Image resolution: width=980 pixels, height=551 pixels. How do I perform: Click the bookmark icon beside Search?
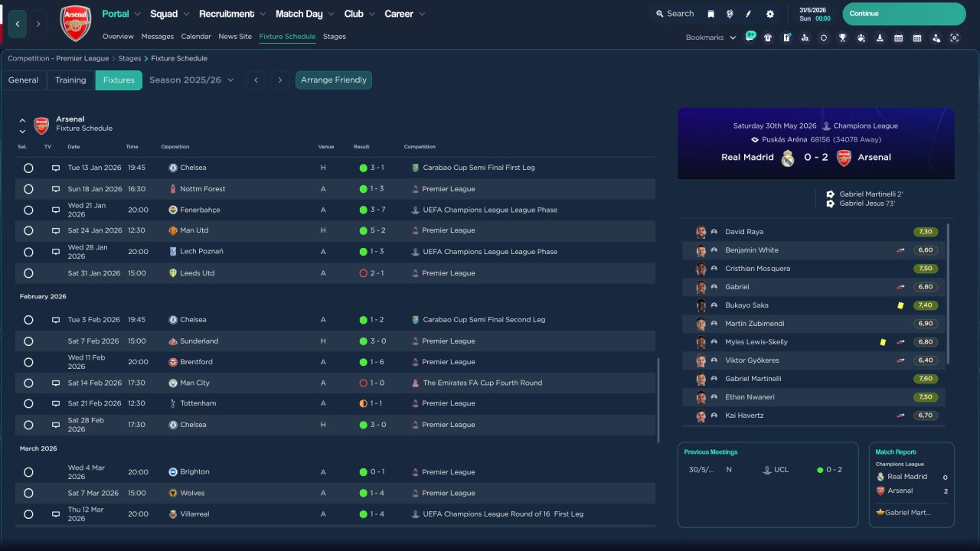(x=710, y=14)
